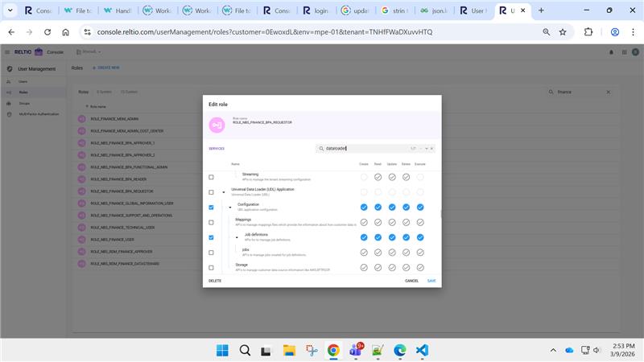Show hidden system tray icons chevron

pyautogui.click(x=553, y=350)
